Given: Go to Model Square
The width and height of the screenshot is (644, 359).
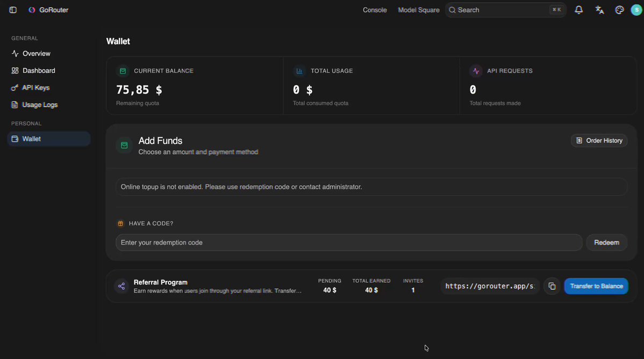Looking at the screenshot, I should [418, 10].
